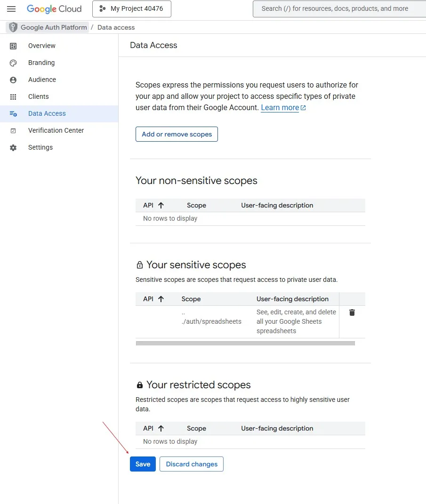This screenshot has height=504, width=426.
Task: Click the Google Cloud logo
Action: pos(54,9)
